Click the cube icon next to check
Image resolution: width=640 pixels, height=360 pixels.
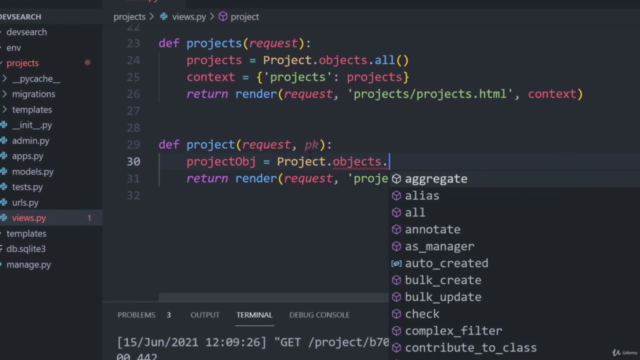tap(396, 314)
